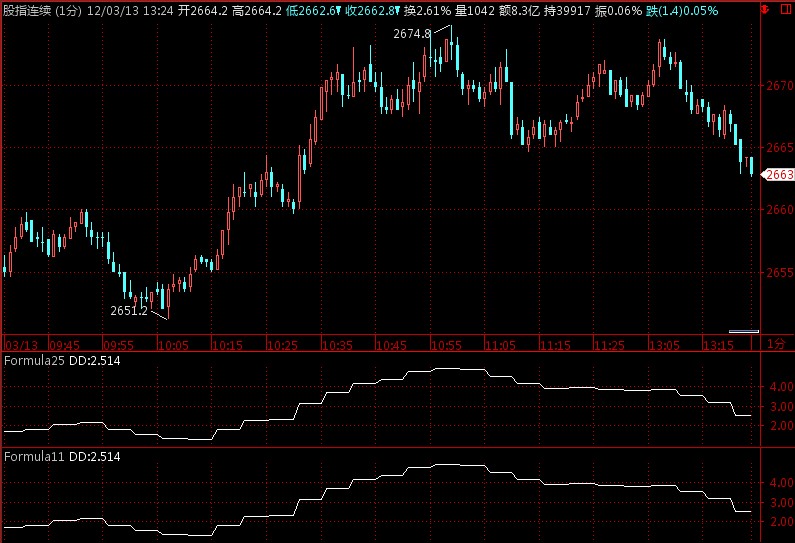Click the 3.00 axis label in Formula25 panel
The image size is (795, 543).
[x=781, y=407]
